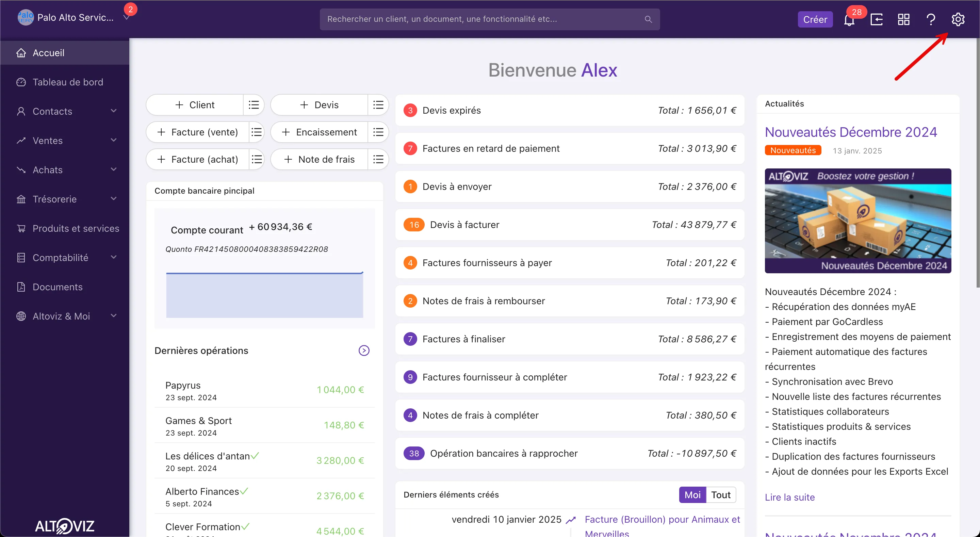Expand the Trésorerie menu chevron

point(113,199)
